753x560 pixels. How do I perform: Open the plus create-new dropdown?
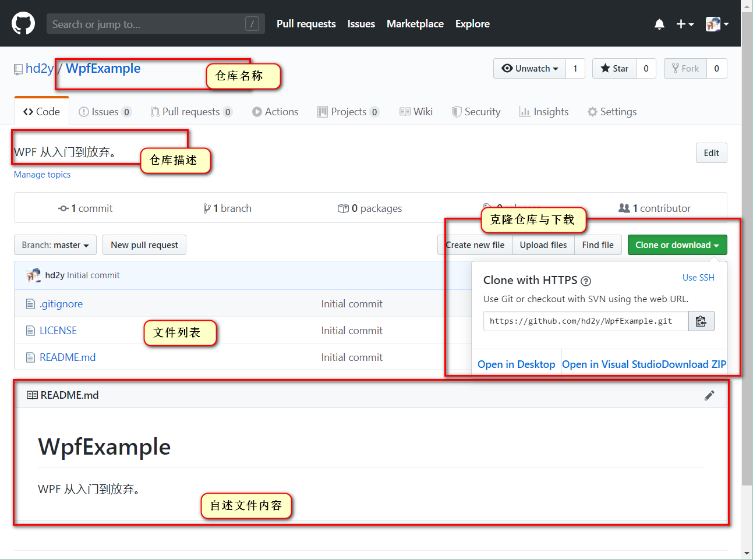click(685, 24)
